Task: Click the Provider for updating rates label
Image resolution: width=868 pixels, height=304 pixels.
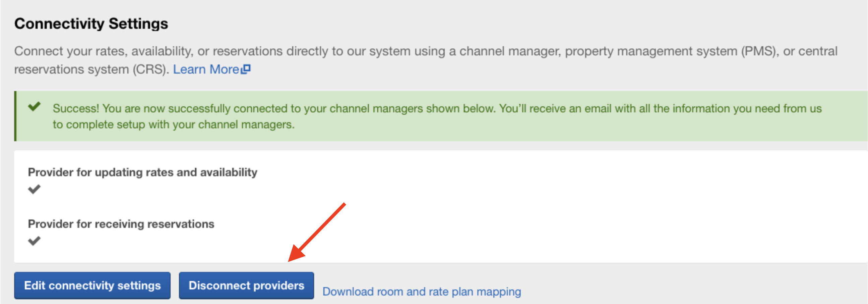Action: point(142,172)
